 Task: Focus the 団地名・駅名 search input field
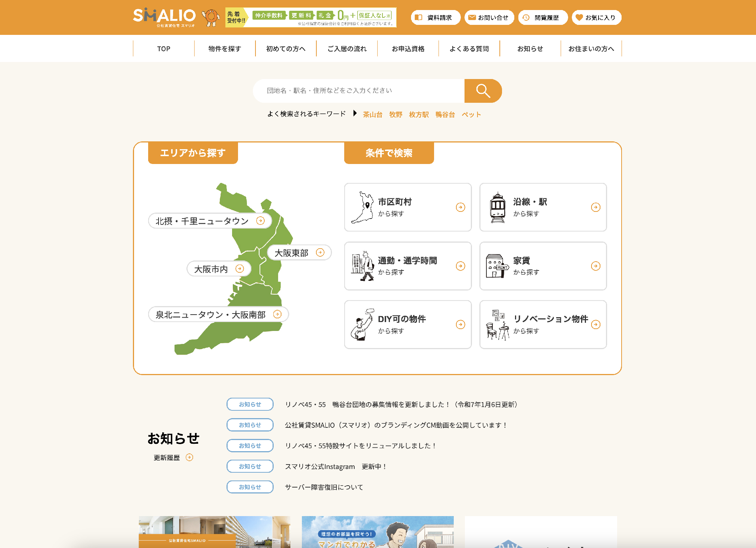click(358, 91)
